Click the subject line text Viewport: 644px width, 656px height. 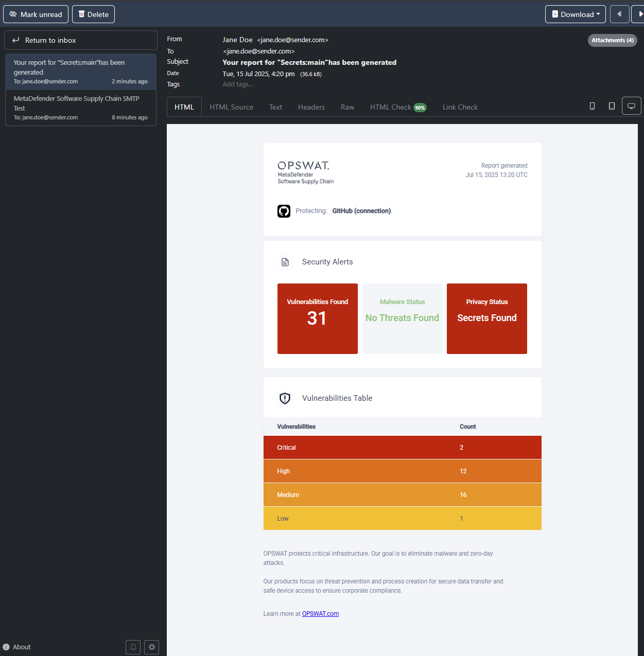pos(309,62)
